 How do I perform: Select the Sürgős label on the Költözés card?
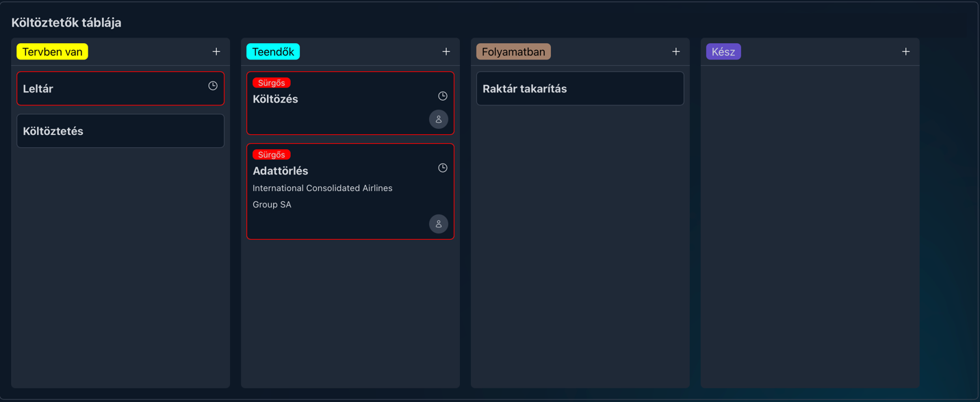click(x=271, y=82)
